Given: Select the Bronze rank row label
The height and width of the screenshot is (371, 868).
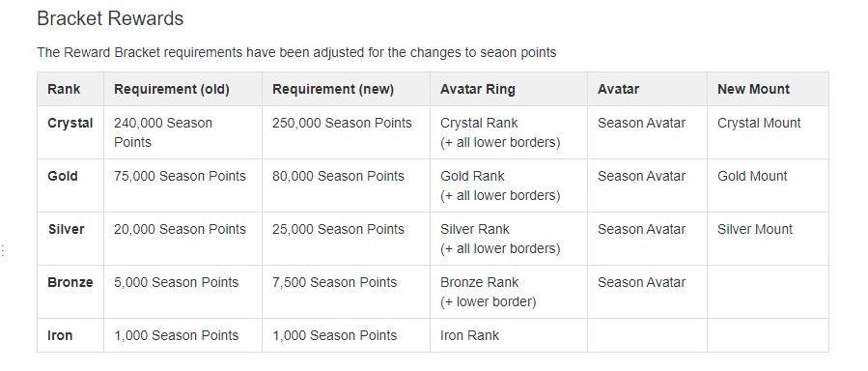Looking at the screenshot, I should coord(70,282).
